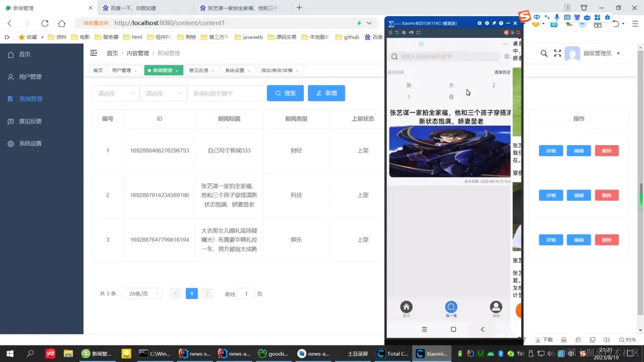Viewport: 644px width, 362px height.
Task: Expand the 收藏 bookmarks dropdown arrow
Action: (x=42, y=37)
